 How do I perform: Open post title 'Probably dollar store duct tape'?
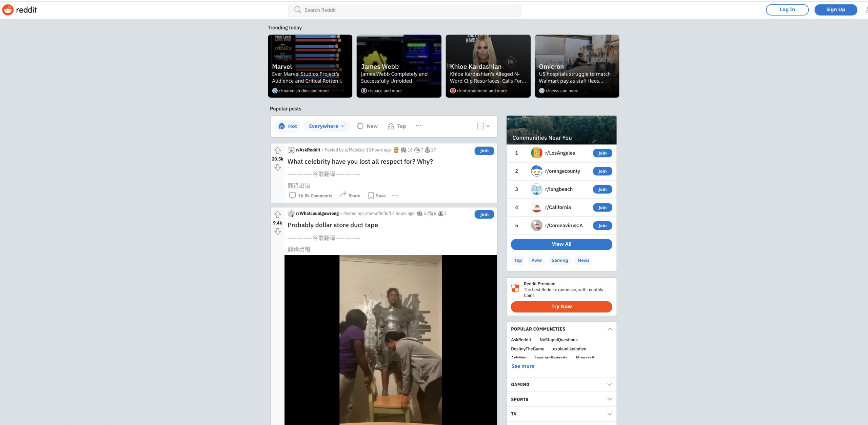(x=333, y=225)
